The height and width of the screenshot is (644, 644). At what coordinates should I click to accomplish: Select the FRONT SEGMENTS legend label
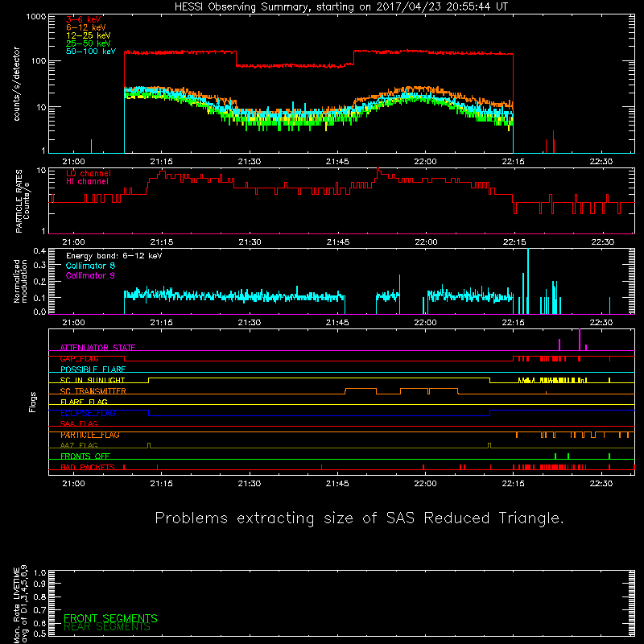click(110, 618)
